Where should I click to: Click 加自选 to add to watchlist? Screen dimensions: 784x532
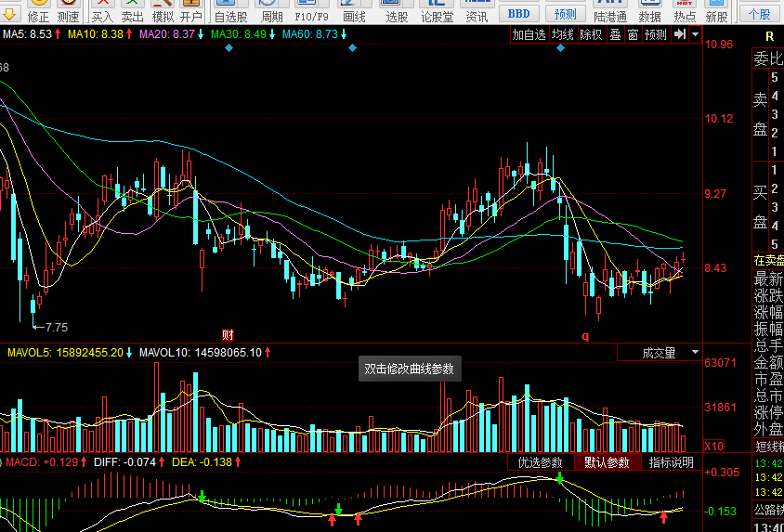tap(529, 34)
